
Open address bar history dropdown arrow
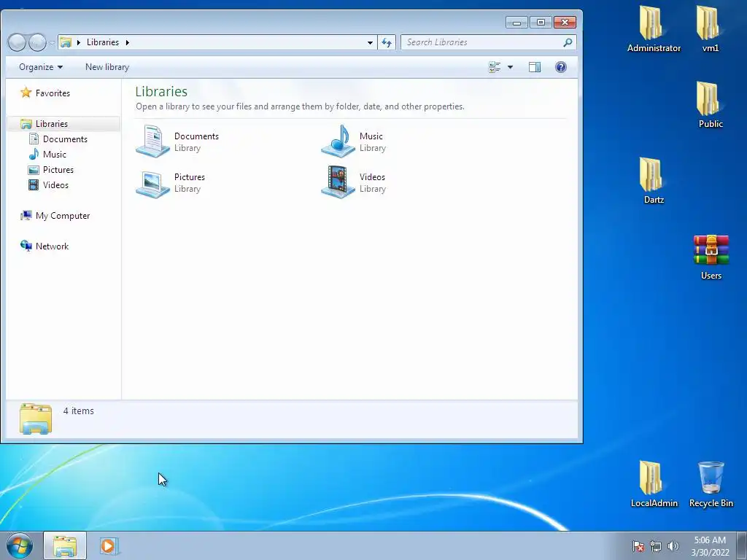pos(370,42)
